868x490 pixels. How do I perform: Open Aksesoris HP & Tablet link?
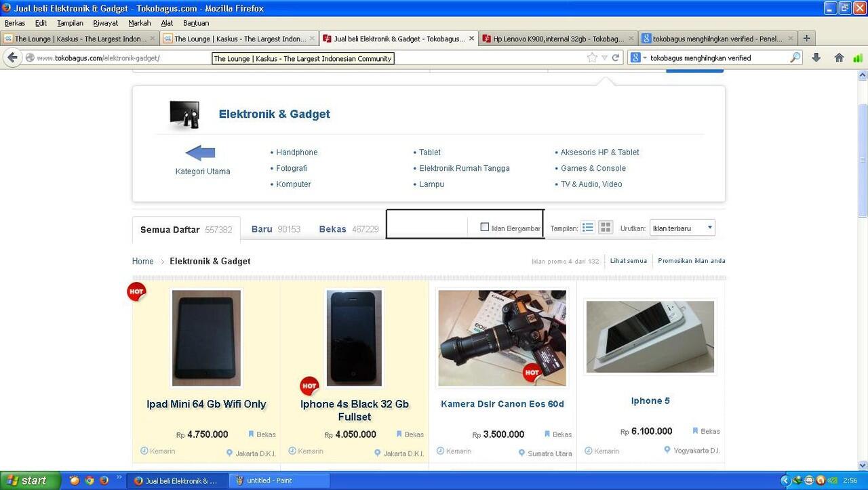599,152
